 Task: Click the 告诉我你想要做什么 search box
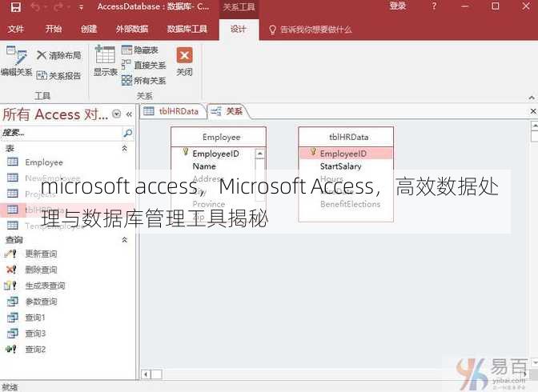point(311,30)
